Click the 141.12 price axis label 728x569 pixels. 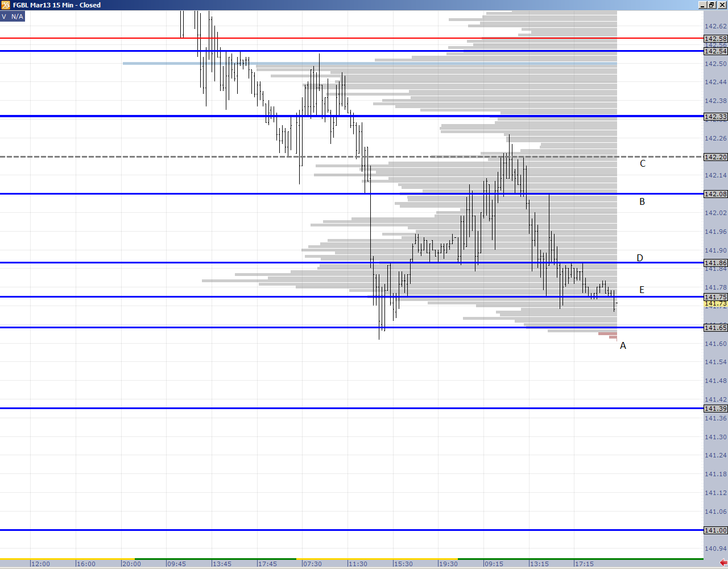[715, 493]
